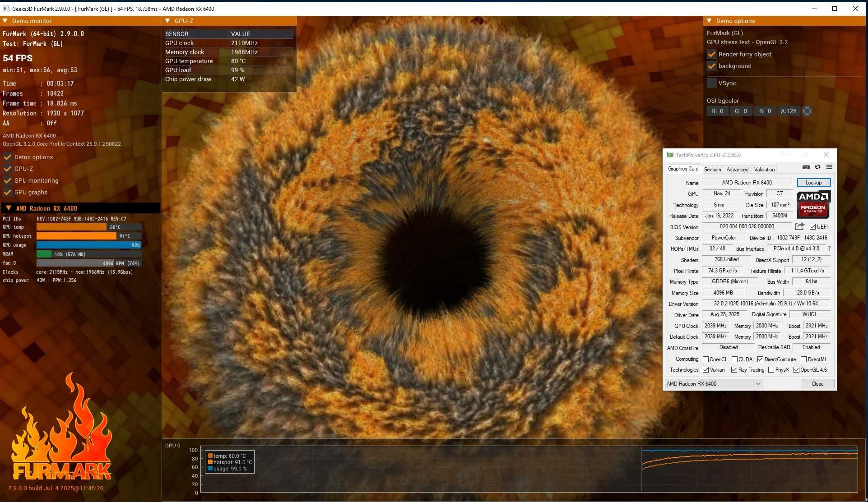Toggle the DirectML checkbox
The width and height of the screenshot is (868, 502).
pos(803,359)
